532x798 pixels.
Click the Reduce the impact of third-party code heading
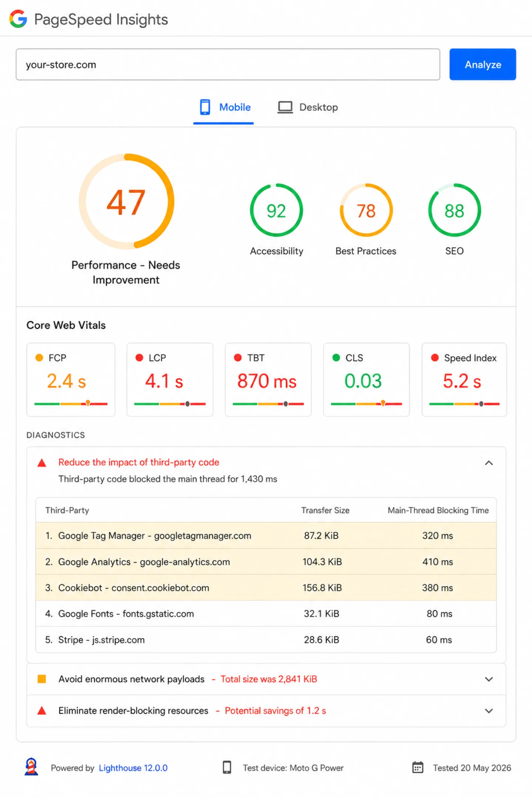(x=139, y=462)
